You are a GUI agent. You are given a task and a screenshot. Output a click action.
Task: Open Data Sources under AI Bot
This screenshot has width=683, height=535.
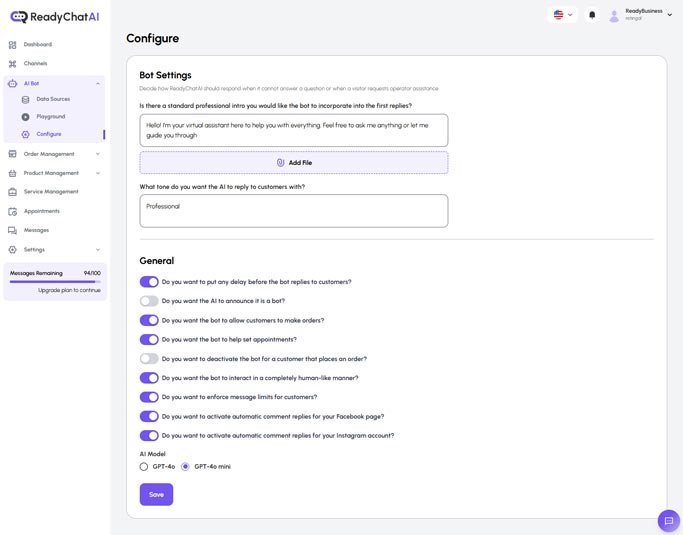coord(53,99)
